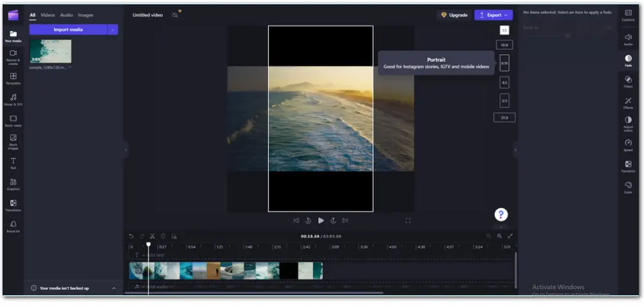Show All media tab

pyautogui.click(x=32, y=15)
